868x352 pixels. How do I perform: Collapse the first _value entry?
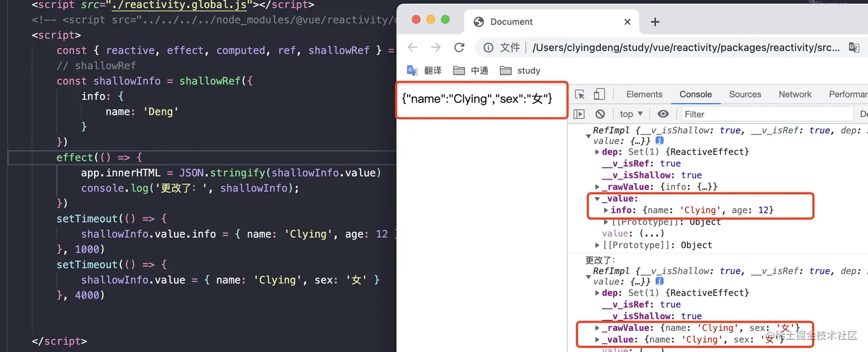click(598, 199)
